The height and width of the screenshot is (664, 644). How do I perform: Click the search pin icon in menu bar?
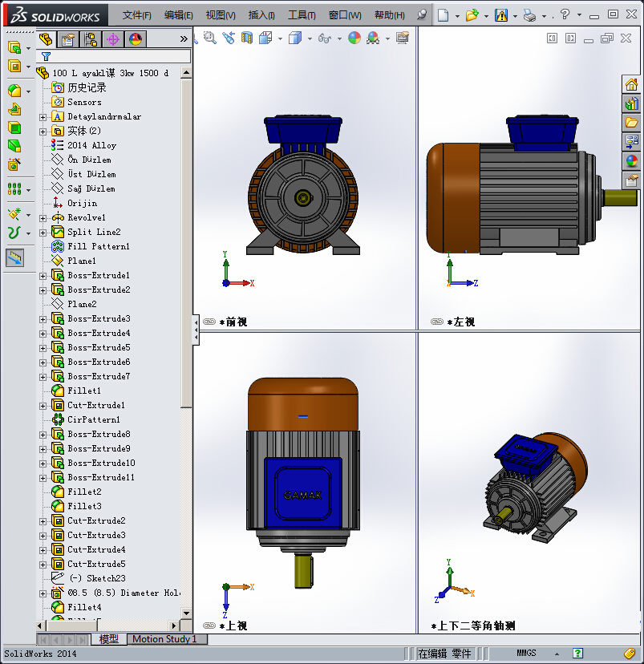[x=421, y=15]
